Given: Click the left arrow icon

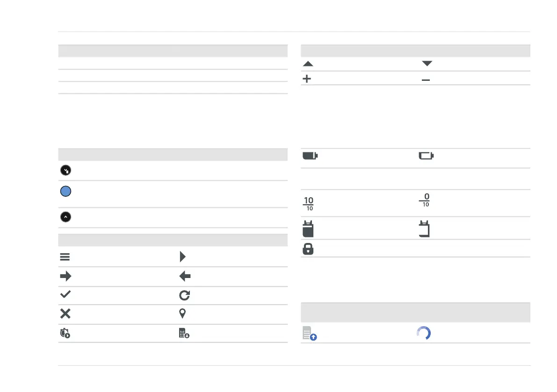Looking at the screenshot, I should pos(185,276).
